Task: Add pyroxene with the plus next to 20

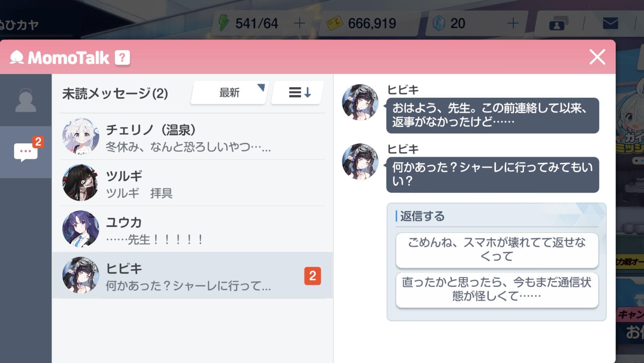Action: click(x=513, y=23)
